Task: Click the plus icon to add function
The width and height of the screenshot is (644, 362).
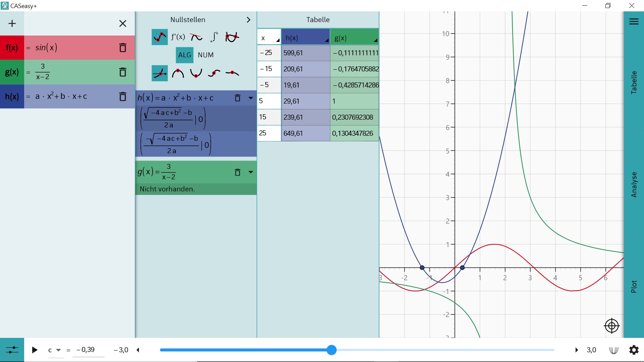Action: coord(12,23)
